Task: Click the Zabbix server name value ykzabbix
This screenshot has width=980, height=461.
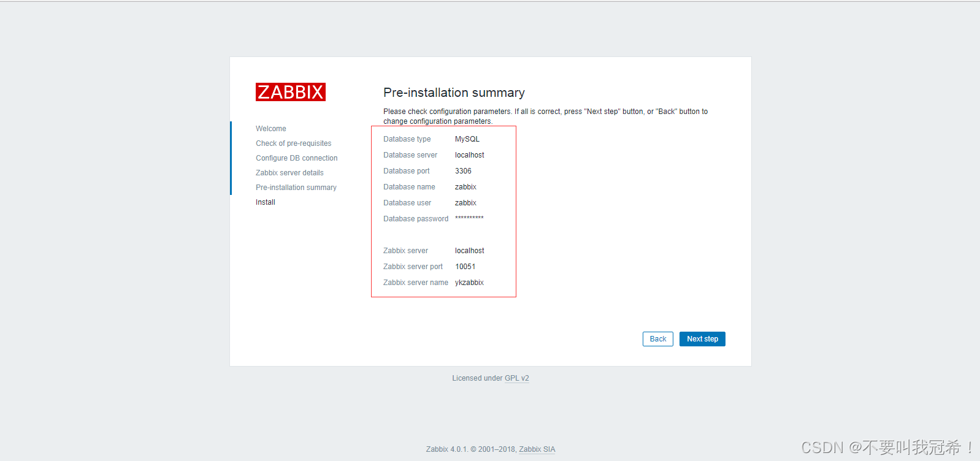Action: [469, 283]
